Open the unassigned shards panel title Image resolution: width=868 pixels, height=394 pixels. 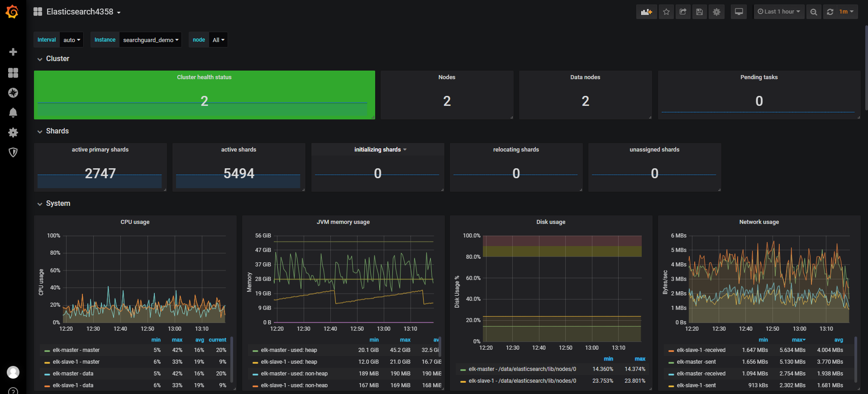[x=654, y=150]
